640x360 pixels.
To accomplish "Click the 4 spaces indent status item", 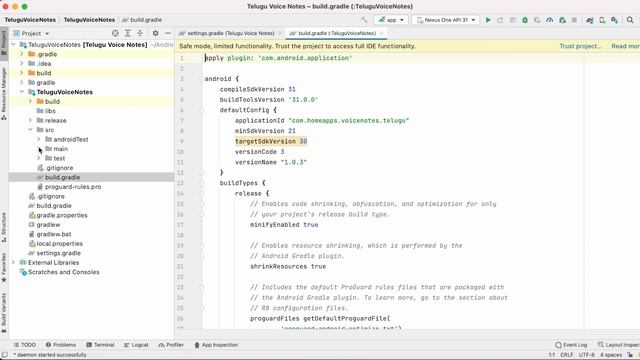I will click(x=611, y=355).
